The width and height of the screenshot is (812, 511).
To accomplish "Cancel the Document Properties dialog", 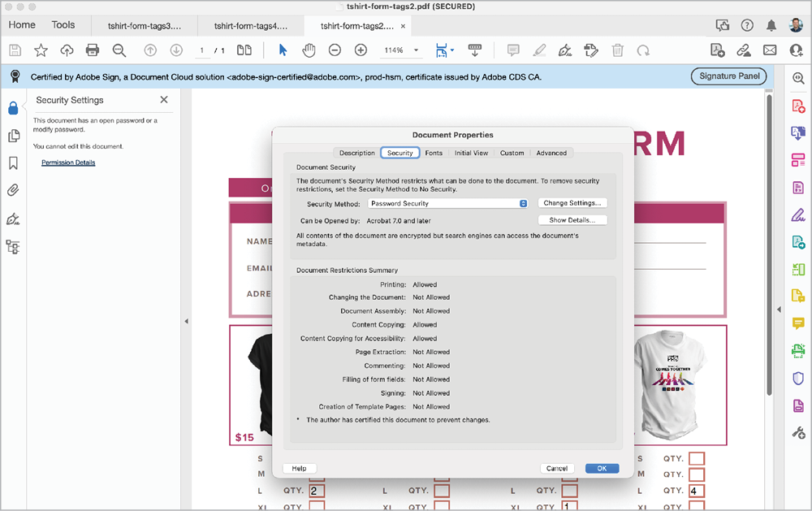I will [557, 469].
